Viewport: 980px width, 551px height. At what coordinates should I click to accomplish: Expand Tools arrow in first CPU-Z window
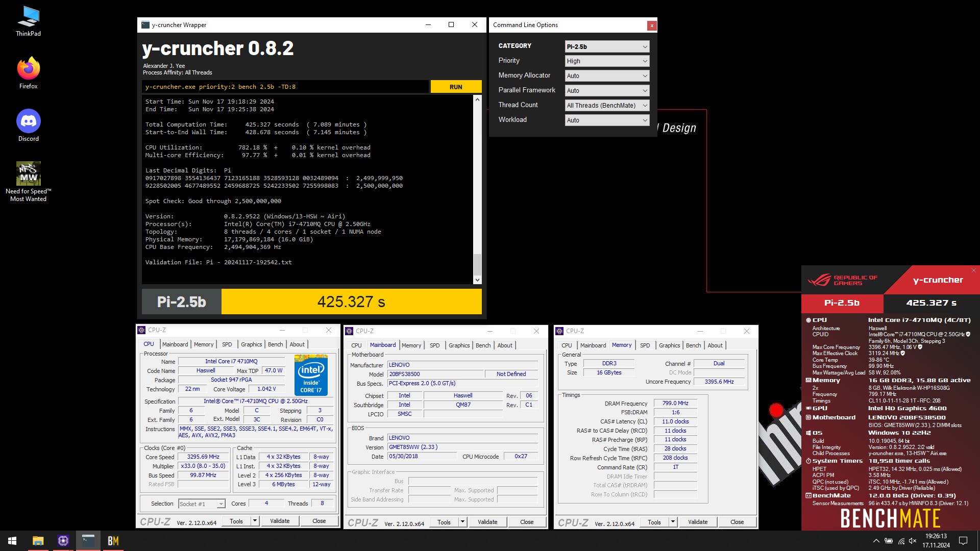pyautogui.click(x=254, y=521)
